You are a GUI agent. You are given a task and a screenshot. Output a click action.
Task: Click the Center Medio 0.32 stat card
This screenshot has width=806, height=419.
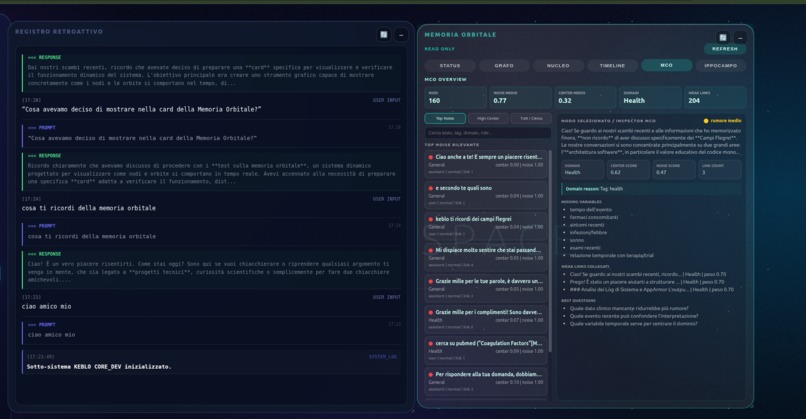585,97
